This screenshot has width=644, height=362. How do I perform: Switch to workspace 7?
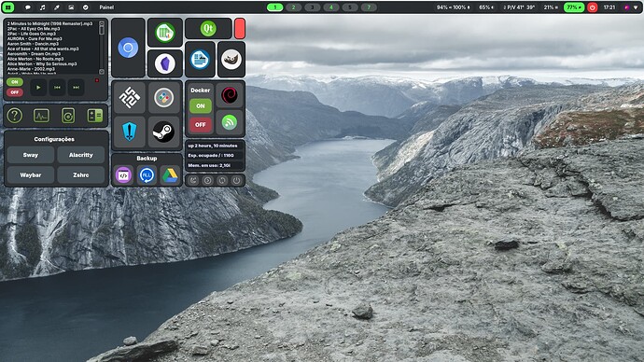tap(369, 7)
